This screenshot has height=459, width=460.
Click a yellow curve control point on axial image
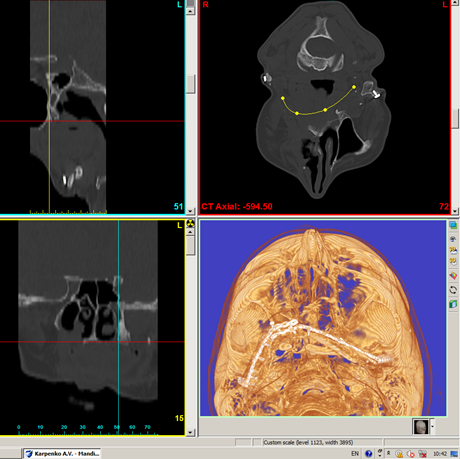tap(283, 98)
